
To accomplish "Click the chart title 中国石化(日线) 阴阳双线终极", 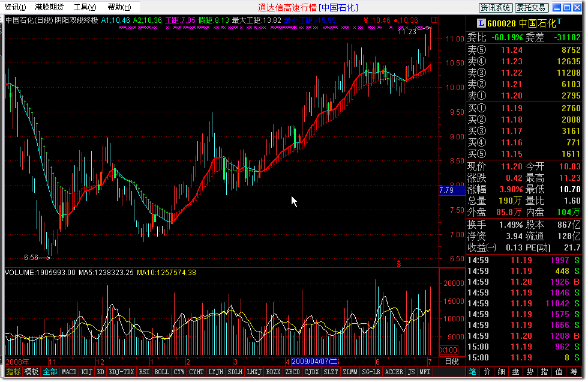I will coord(52,20).
